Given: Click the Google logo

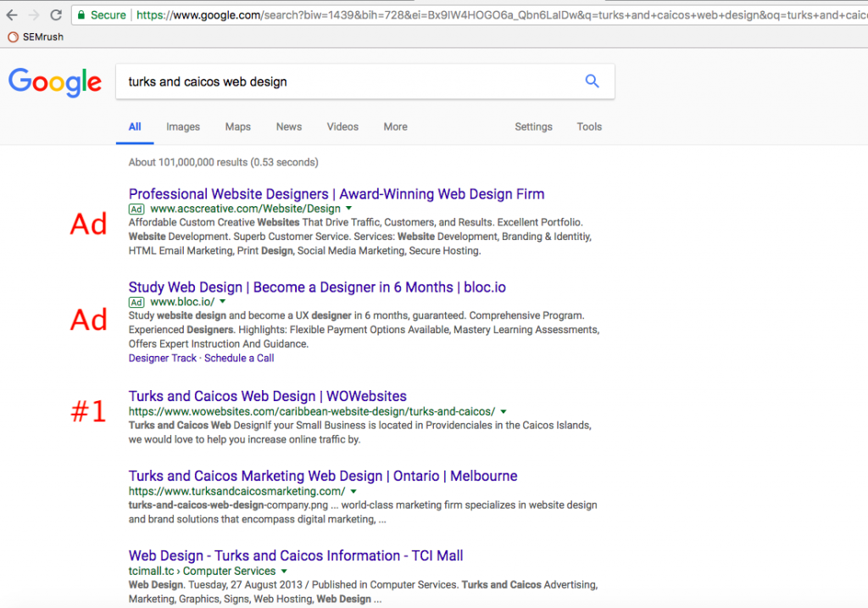Looking at the screenshot, I should tap(55, 82).
